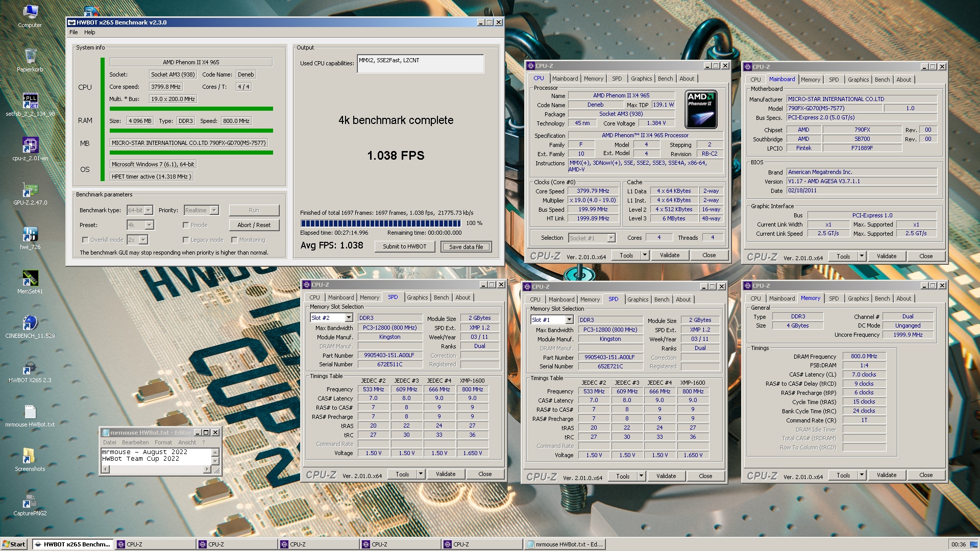Open the Priority Realtime dropdown
The image size is (980, 551).
(x=214, y=210)
